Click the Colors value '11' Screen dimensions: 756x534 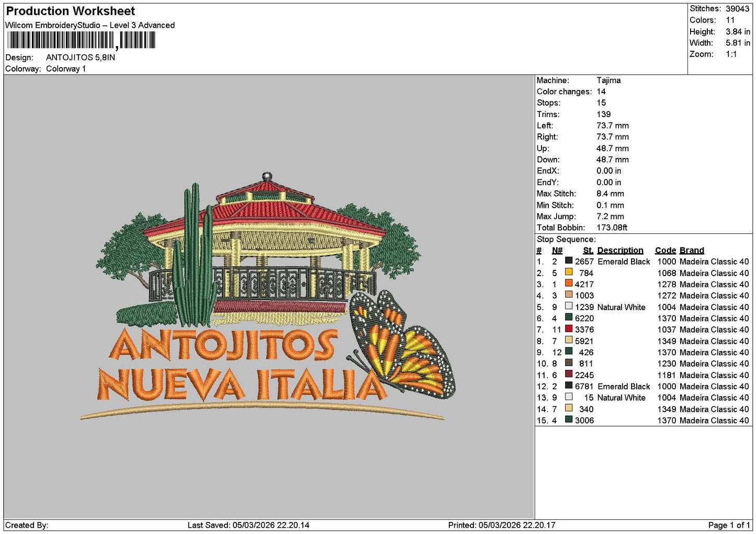730,20
